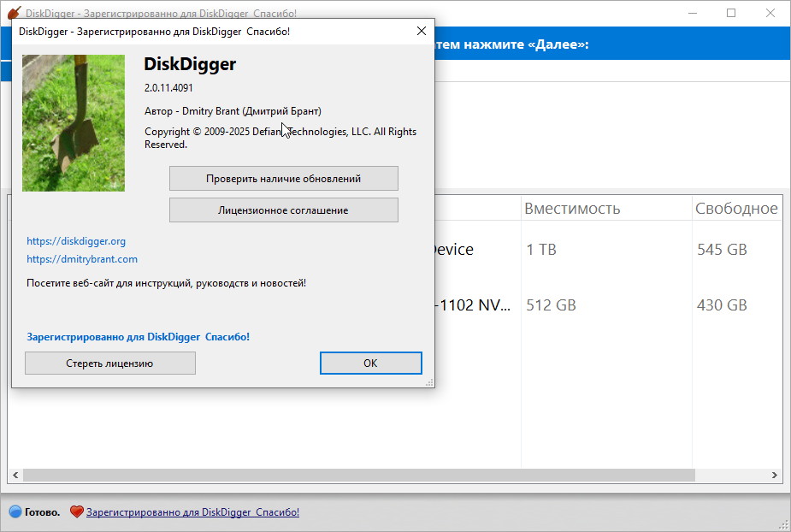The height and width of the screenshot is (532, 791).
Task: Check for updates button
Action: [284, 178]
